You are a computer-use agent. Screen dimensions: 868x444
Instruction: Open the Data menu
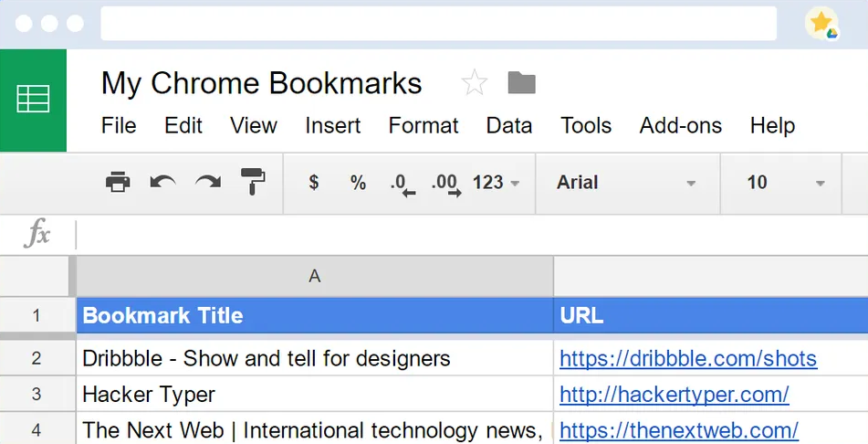click(x=508, y=126)
